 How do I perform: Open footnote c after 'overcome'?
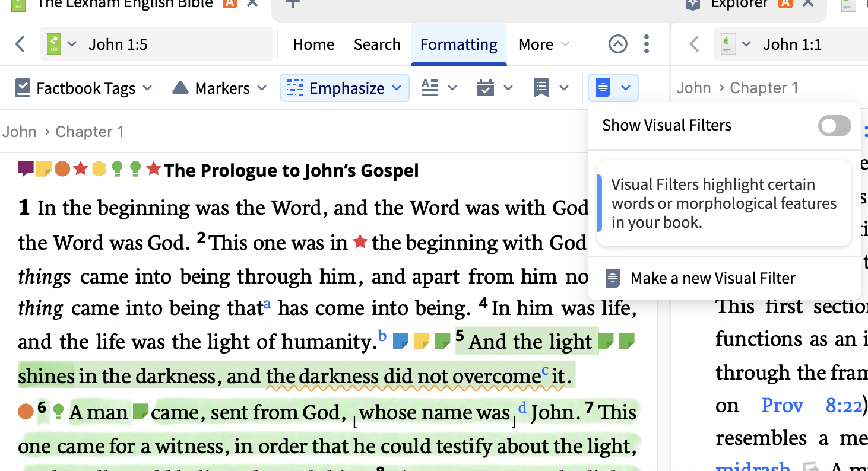(545, 371)
